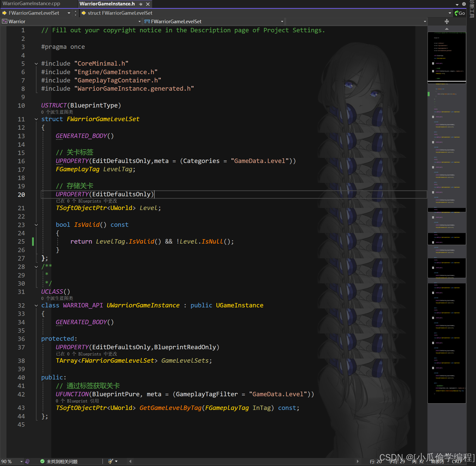Click the FWarriorGameLevelSet struct name on line 11
The width and height of the screenshot is (476, 466).
[x=103, y=119]
